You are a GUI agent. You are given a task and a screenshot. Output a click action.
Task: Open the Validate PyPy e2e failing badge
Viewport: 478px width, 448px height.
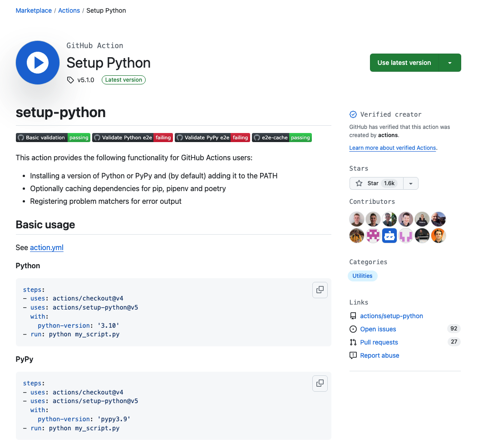pyautogui.click(x=212, y=138)
